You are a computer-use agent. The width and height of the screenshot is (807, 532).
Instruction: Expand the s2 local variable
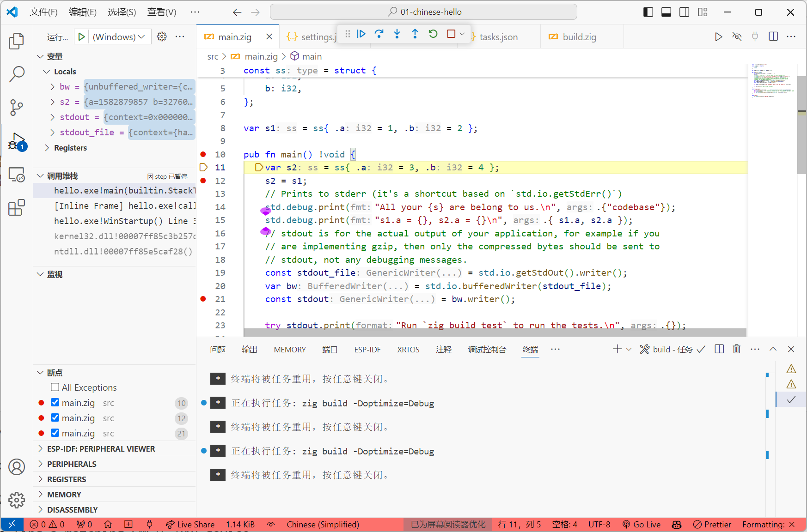[53, 102]
